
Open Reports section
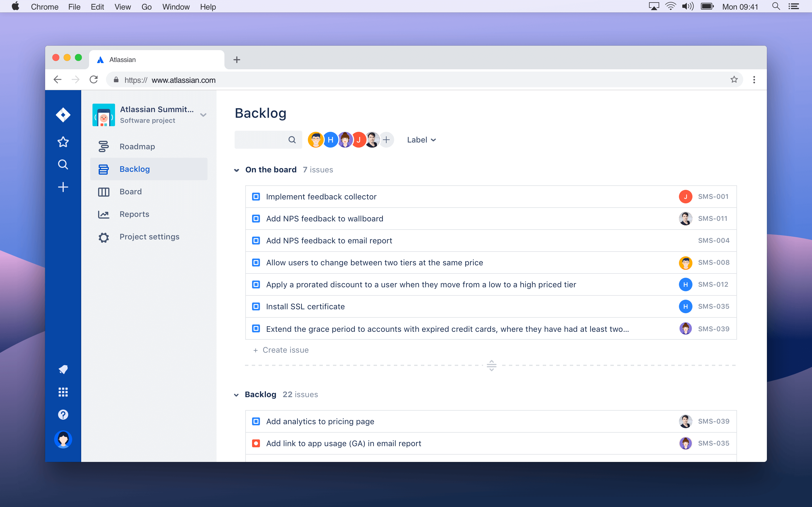[134, 214]
